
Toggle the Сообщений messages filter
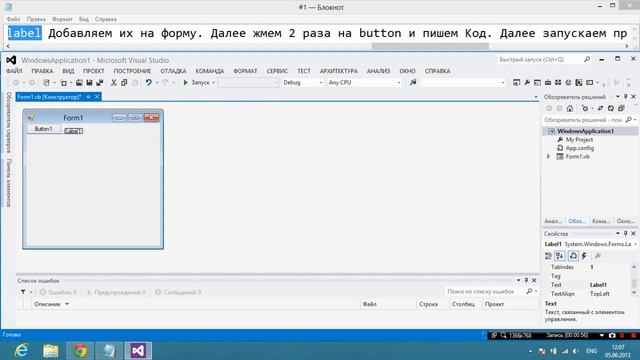[178, 292]
